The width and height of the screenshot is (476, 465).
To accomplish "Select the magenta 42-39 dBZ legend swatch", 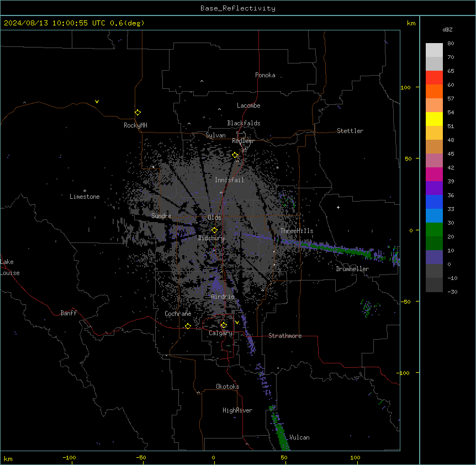I will [434, 174].
